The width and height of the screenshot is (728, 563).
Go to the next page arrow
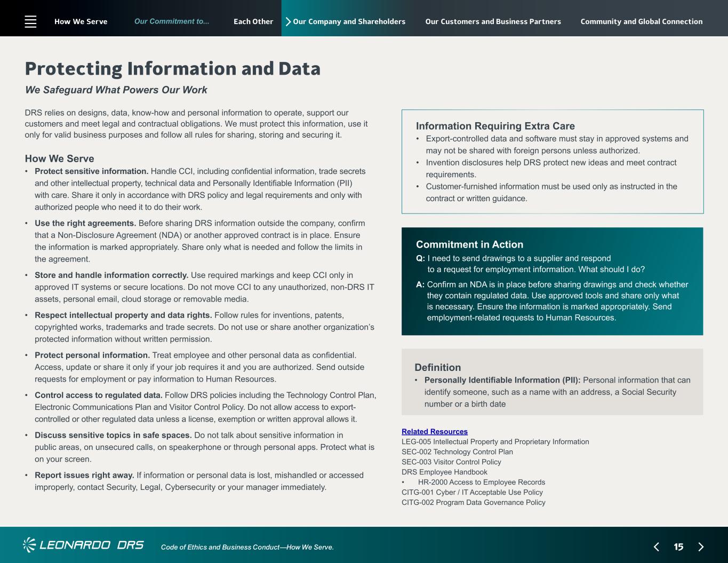coord(701,546)
